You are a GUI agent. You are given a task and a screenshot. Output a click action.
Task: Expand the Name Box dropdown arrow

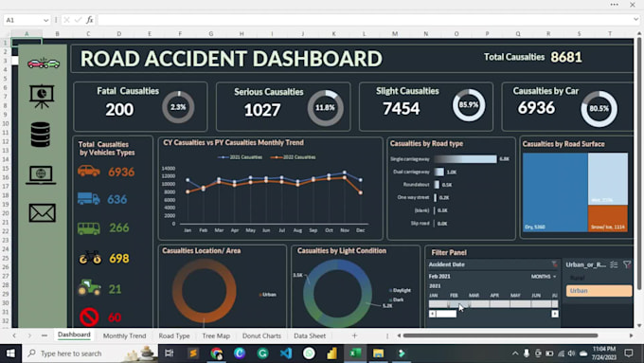45,20
